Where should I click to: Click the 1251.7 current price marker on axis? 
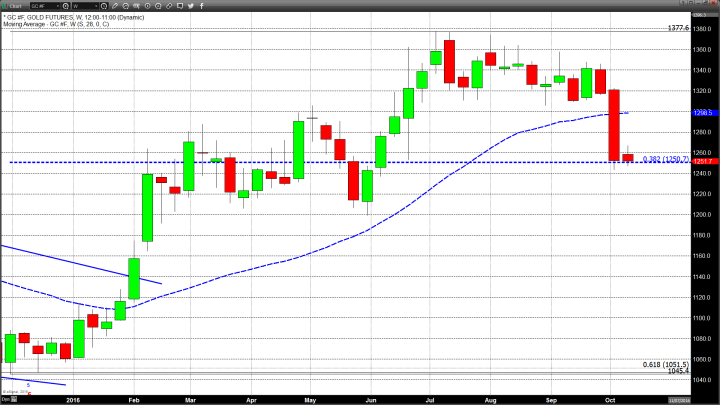click(x=701, y=161)
